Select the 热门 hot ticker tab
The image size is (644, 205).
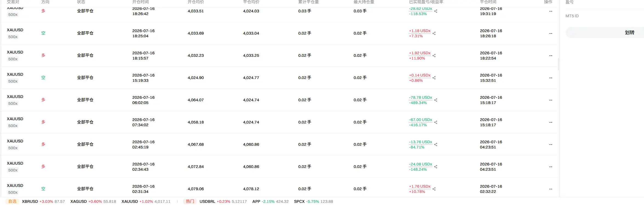[x=190, y=201]
